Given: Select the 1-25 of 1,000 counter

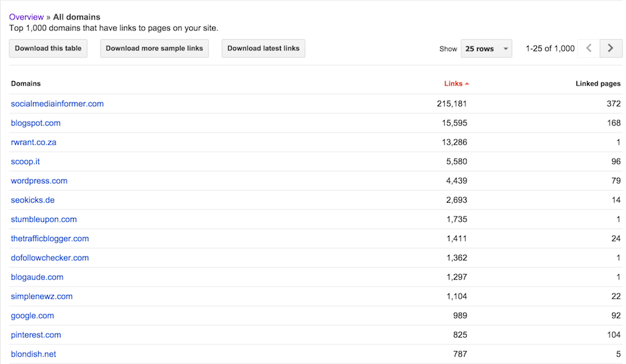Looking at the screenshot, I should tap(550, 49).
